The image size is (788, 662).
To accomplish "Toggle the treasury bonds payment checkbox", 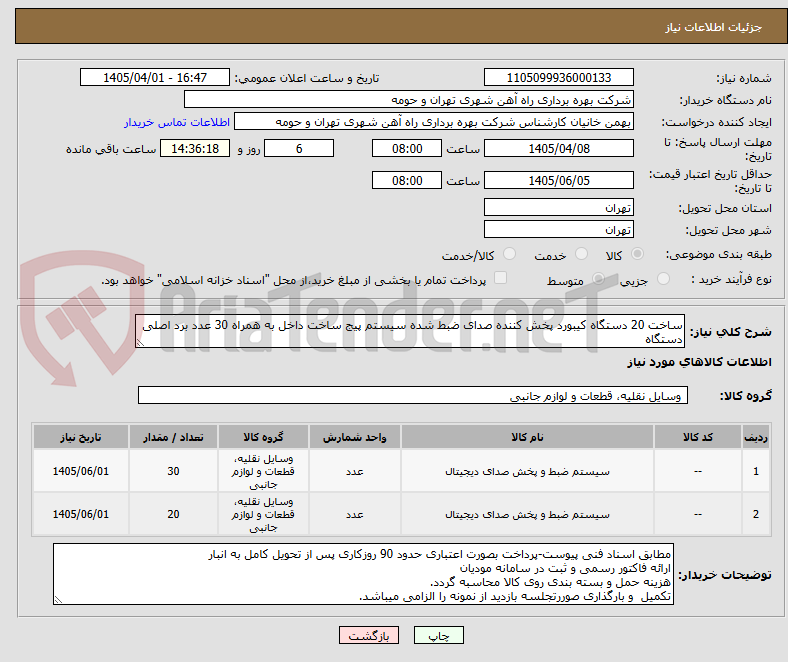I will pos(501,278).
